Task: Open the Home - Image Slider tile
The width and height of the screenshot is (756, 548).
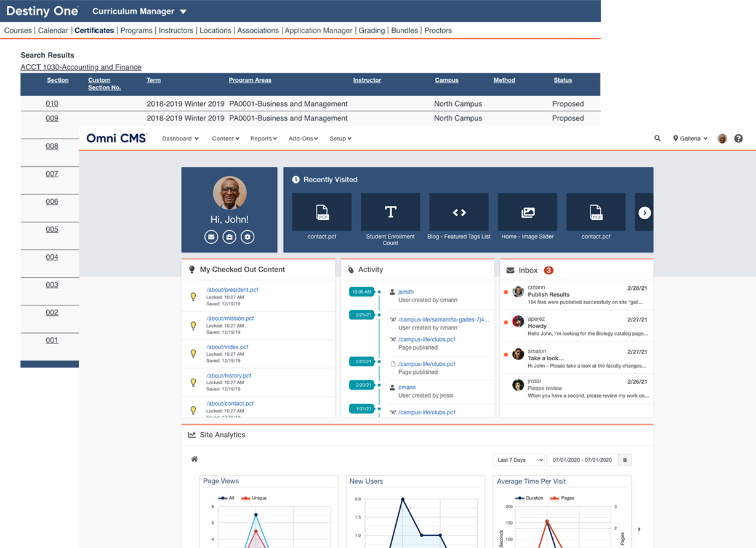Action: [x=528, y=212]
